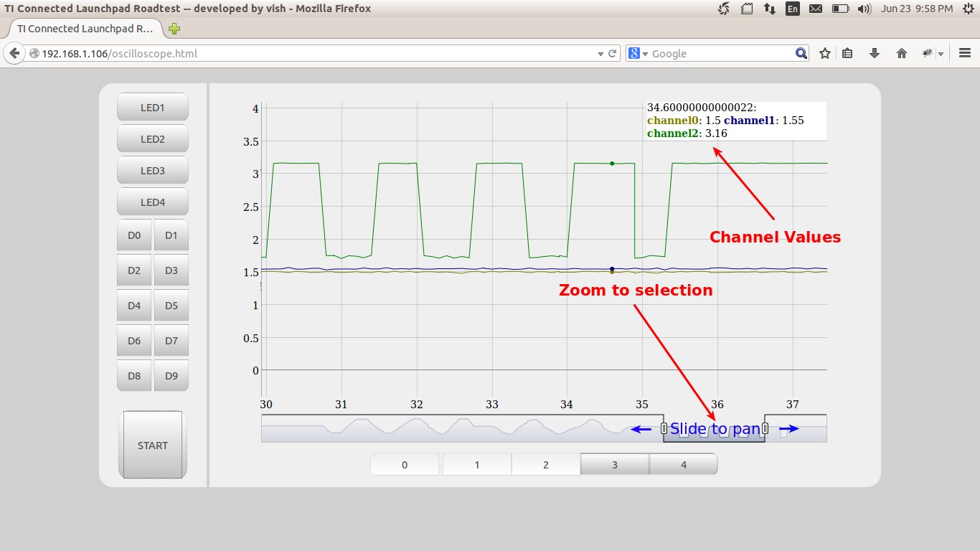This screenshot has width=980, height=551.
Task: Toggle digital pin D4
Action: point(134,306)
